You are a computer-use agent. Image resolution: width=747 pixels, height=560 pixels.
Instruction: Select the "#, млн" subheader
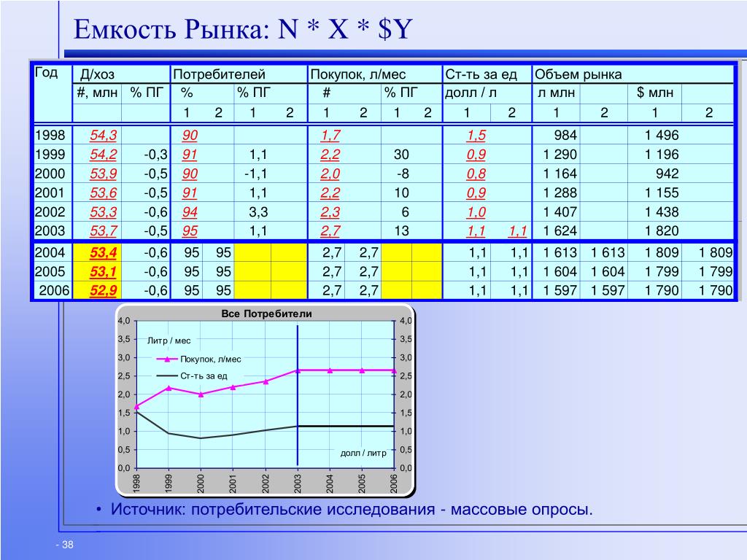pos(97,93)
